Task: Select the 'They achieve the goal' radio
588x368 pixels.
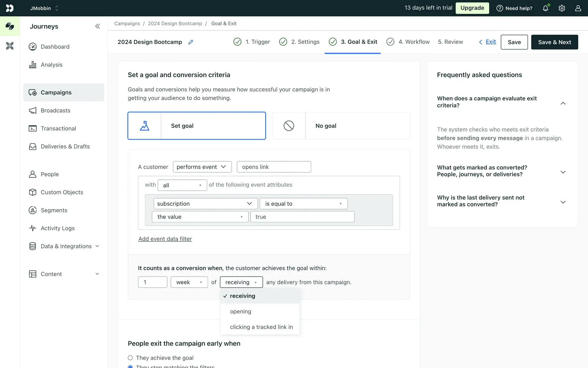Action: click(130, 358)
